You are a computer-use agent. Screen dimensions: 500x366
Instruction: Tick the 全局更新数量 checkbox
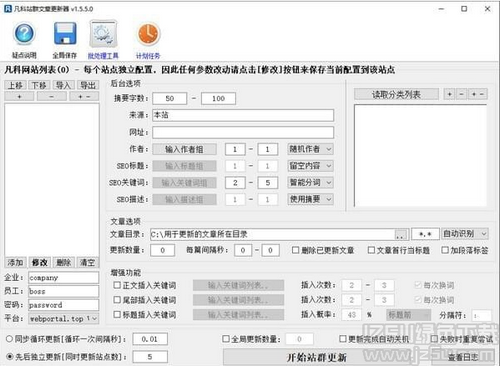(x=226, y=339)
